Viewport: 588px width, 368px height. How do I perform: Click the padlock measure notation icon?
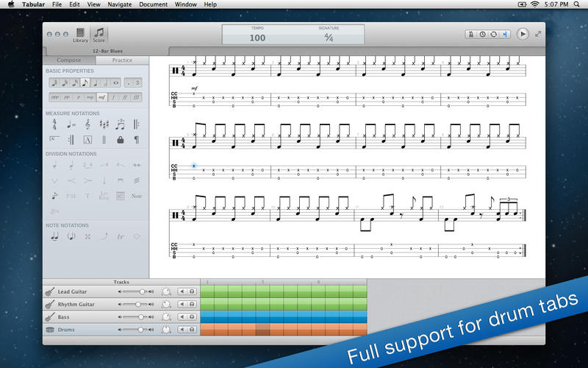tap(120, 139)
